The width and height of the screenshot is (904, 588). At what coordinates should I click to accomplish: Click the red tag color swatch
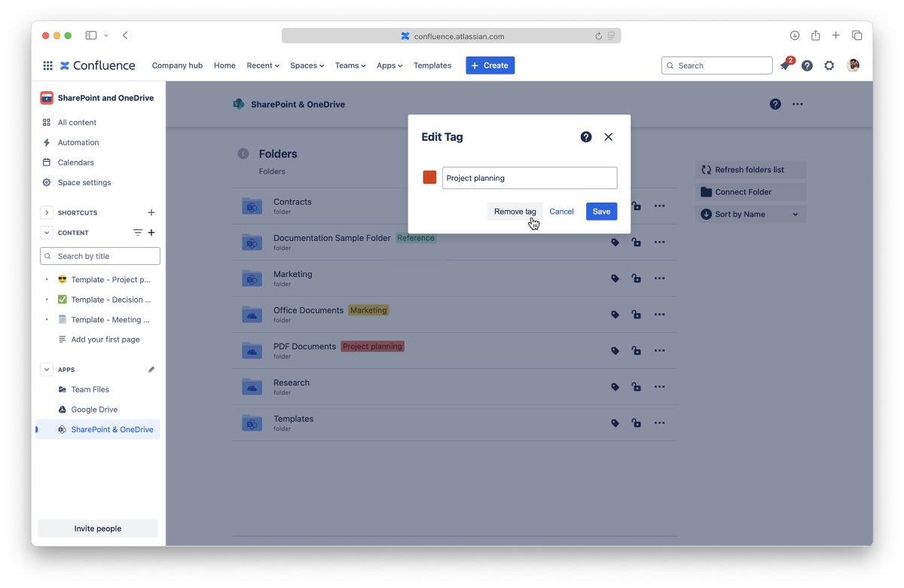pyautogui.click(x=429, y=178)
